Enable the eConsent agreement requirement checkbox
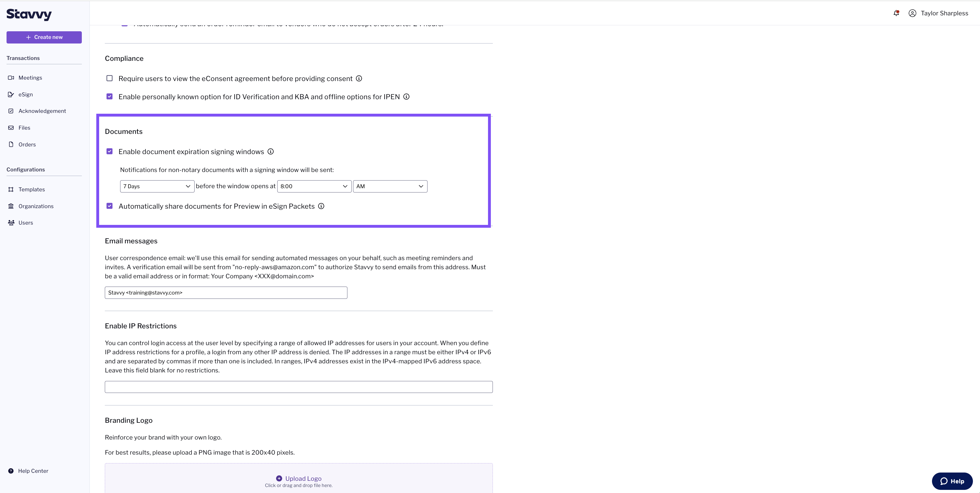 109,78
